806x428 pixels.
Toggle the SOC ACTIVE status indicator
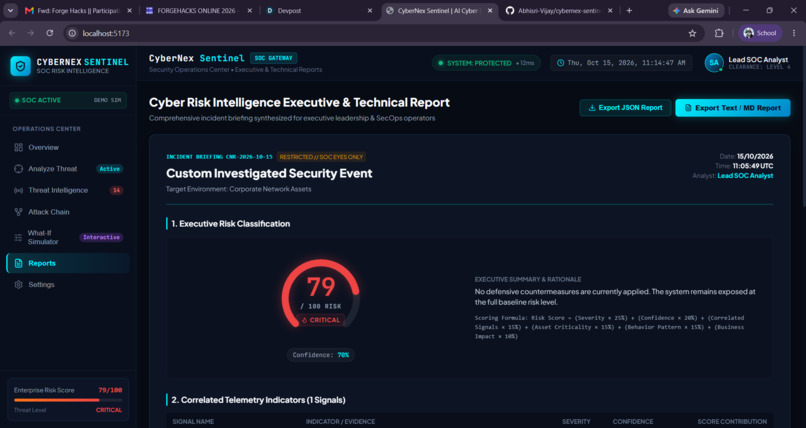[x=38, y=100]
